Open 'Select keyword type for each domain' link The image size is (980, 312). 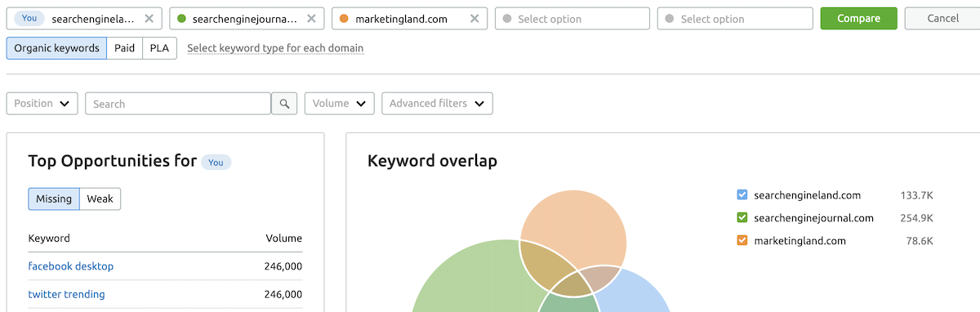(275, 48)
